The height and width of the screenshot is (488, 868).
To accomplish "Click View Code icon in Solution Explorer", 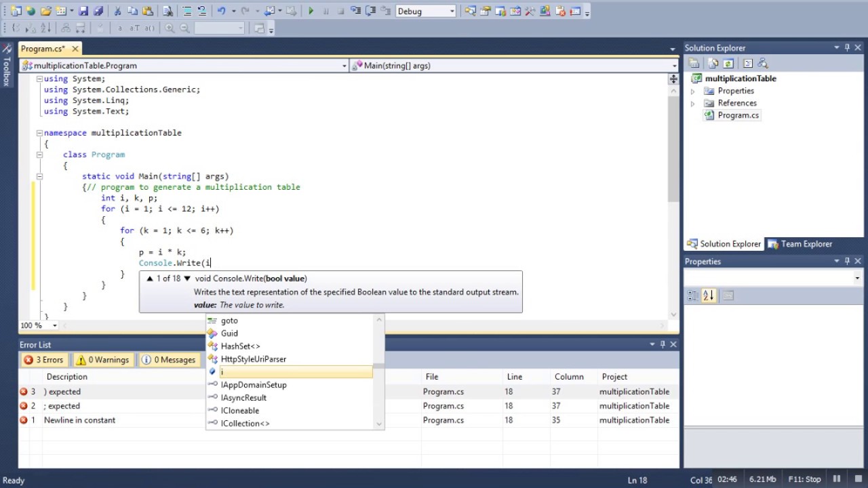I will 747,63.
